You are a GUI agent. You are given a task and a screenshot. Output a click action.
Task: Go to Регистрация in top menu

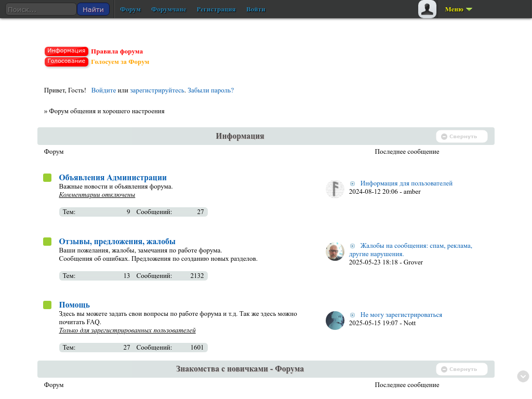[216, 9]
